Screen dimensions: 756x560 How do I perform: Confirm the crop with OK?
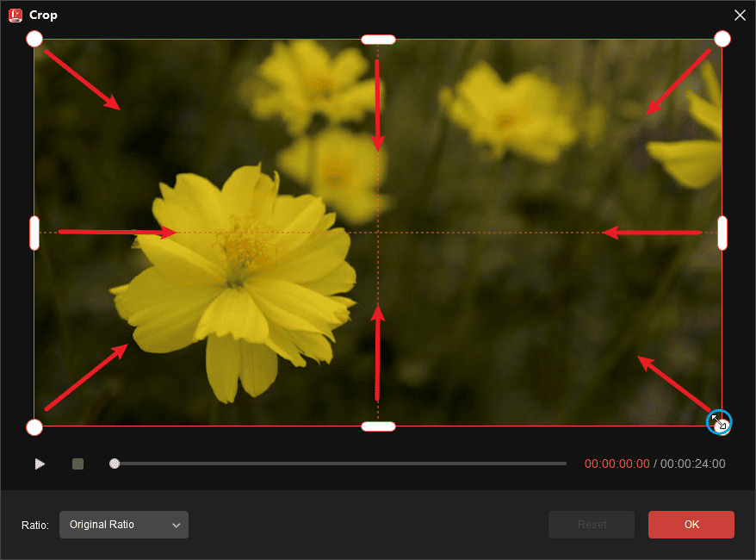click(x=691, y=525)
